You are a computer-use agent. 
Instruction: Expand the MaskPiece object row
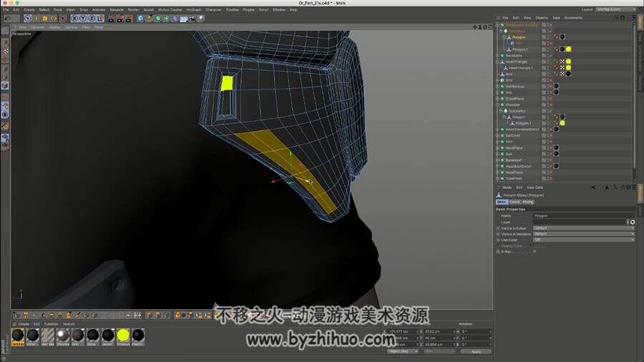tap(498, 148)
